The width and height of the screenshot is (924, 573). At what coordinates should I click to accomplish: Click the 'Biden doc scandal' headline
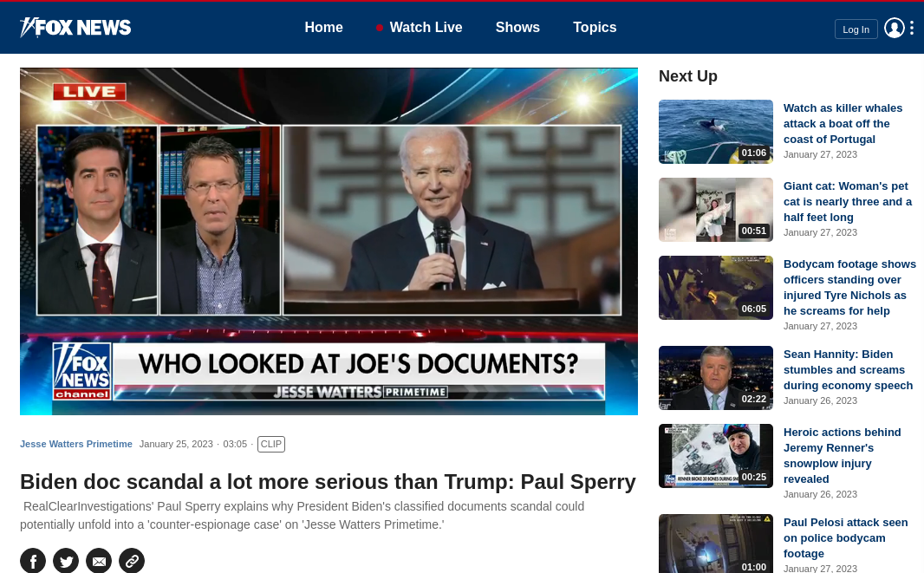point(328,482)
